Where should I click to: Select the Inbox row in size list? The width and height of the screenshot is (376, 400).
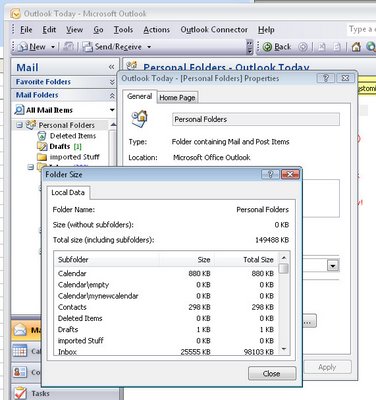[166, 352]
